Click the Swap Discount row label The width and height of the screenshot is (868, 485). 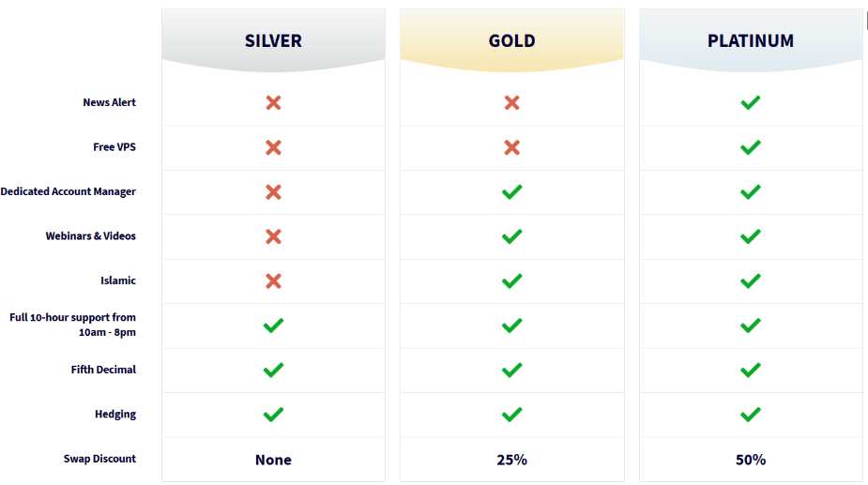point(99,459)
